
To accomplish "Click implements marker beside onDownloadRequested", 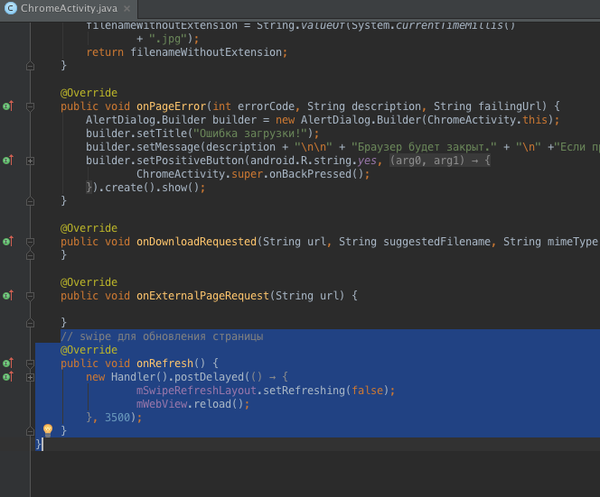I will point(8,241).
